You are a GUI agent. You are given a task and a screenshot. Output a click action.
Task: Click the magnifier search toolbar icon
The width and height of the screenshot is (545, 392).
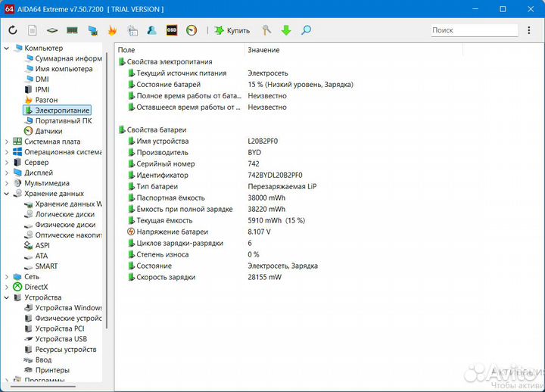[x=307, y=30]
